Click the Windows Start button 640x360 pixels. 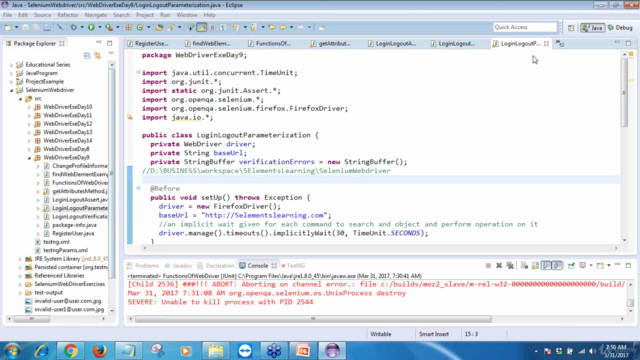point(12,351)
